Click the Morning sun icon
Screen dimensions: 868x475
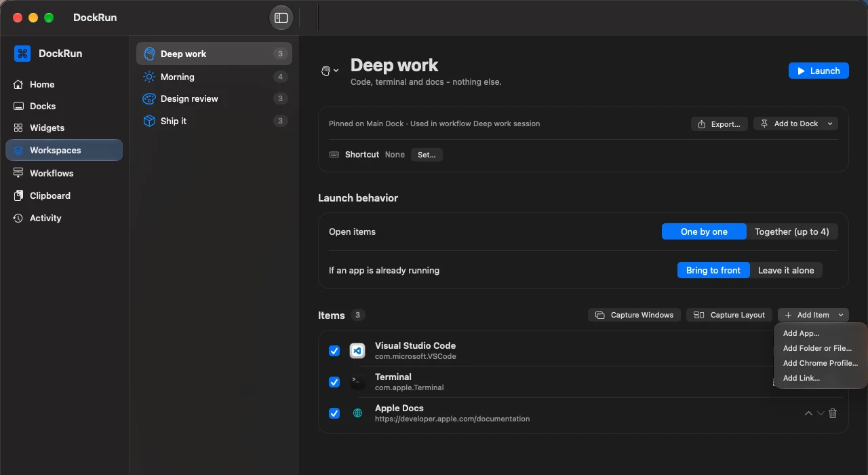pos(149,77)
